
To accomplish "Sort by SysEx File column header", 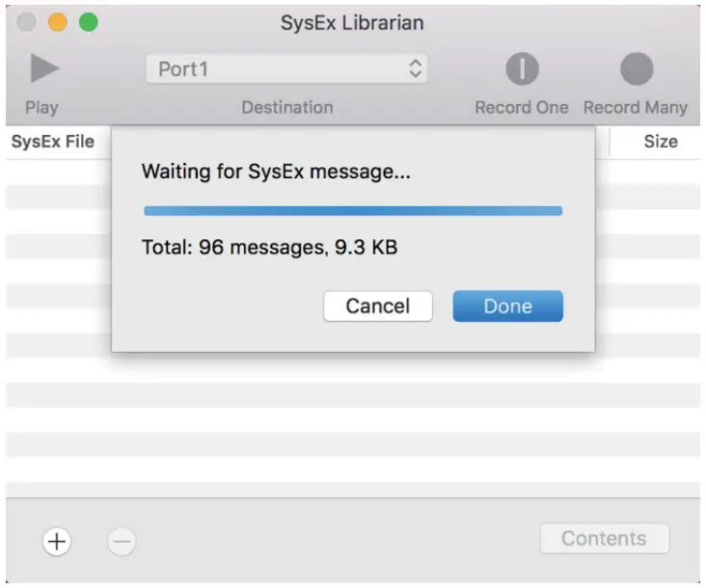I will click(x=53, y=142).
